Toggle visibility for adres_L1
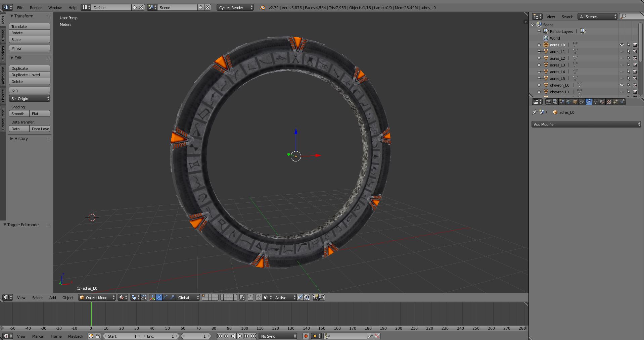The width and height of the screenshot is (644, 340). pyautogui.click(x=622, y=51)
